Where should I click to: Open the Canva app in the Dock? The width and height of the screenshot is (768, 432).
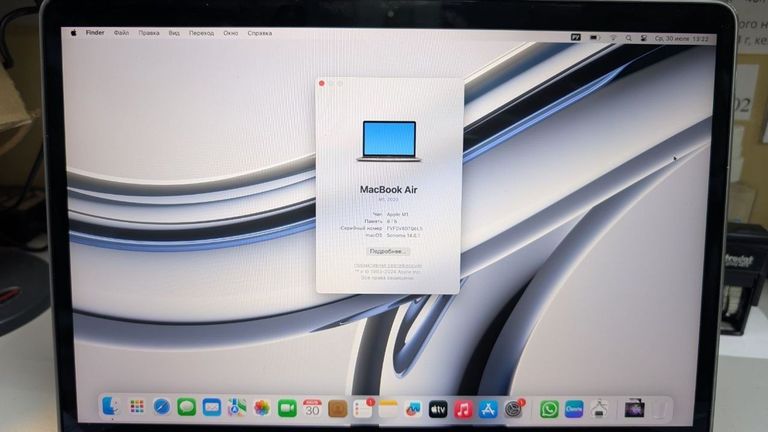[x=574, y=409]
